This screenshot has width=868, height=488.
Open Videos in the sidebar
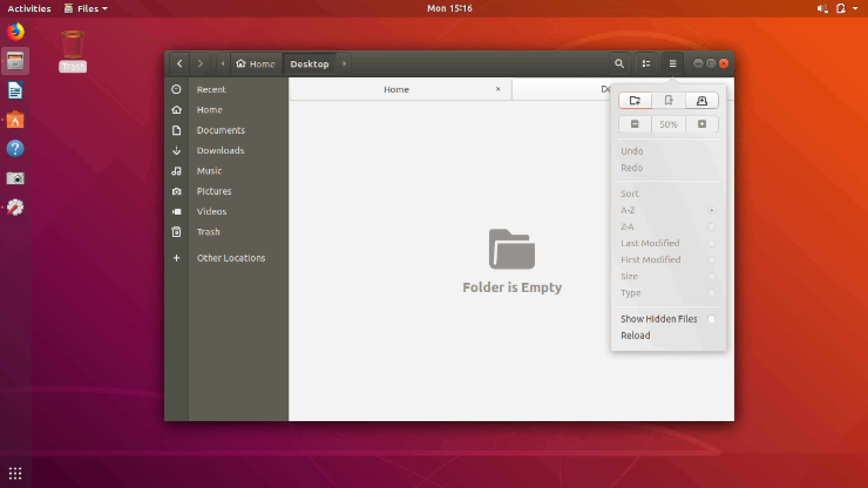click(x=226, y=211)
